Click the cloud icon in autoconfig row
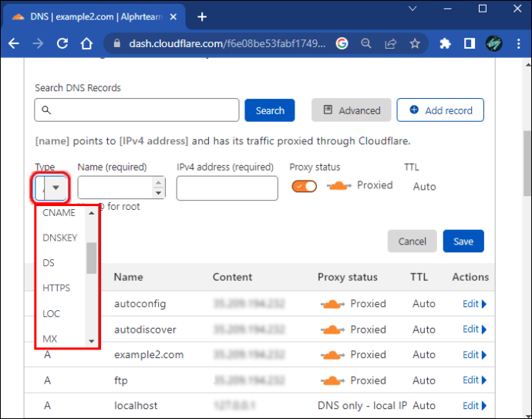This screenshot has width=532, height=419. tap(333, 304)
